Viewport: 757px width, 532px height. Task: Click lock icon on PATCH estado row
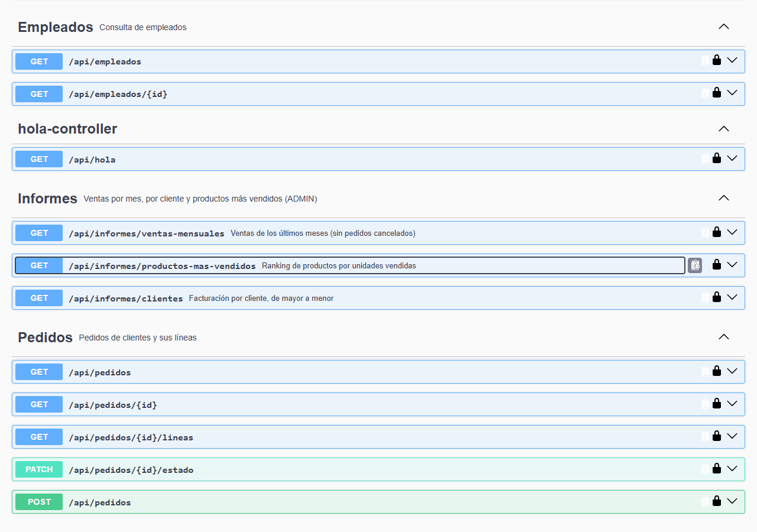(x=717, y=468)
